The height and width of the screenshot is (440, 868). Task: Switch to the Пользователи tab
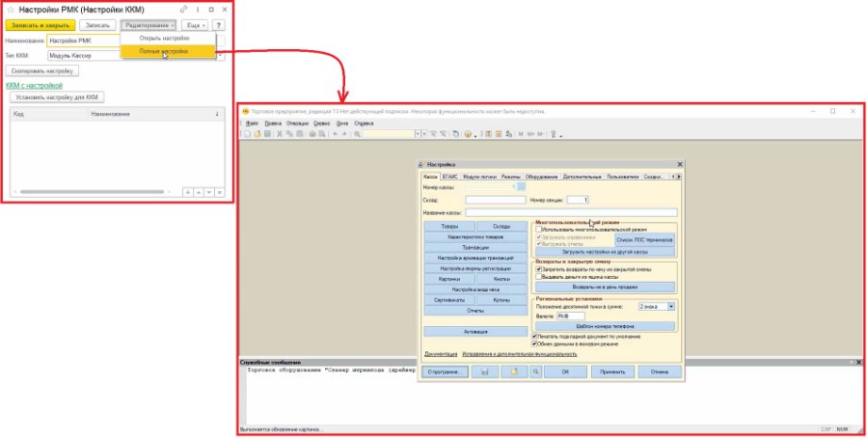(623, 177)
